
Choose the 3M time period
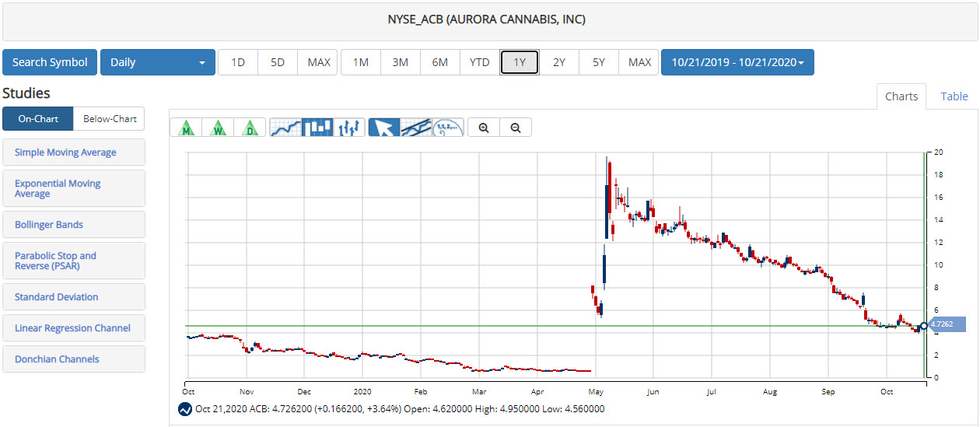point(401,62)
